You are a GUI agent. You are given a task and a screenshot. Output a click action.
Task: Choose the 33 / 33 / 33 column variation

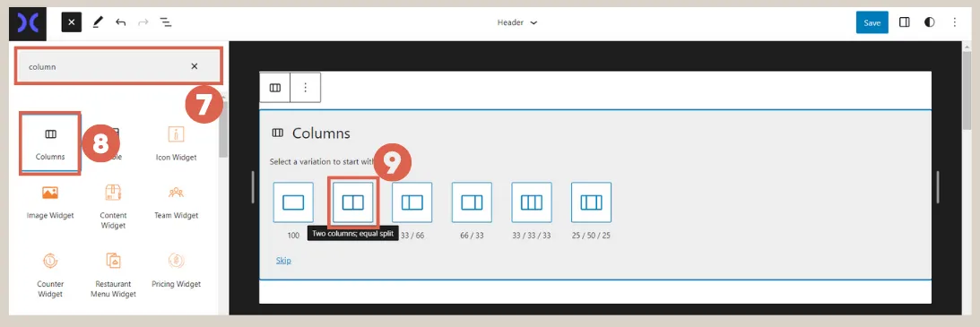click(532, 202)
